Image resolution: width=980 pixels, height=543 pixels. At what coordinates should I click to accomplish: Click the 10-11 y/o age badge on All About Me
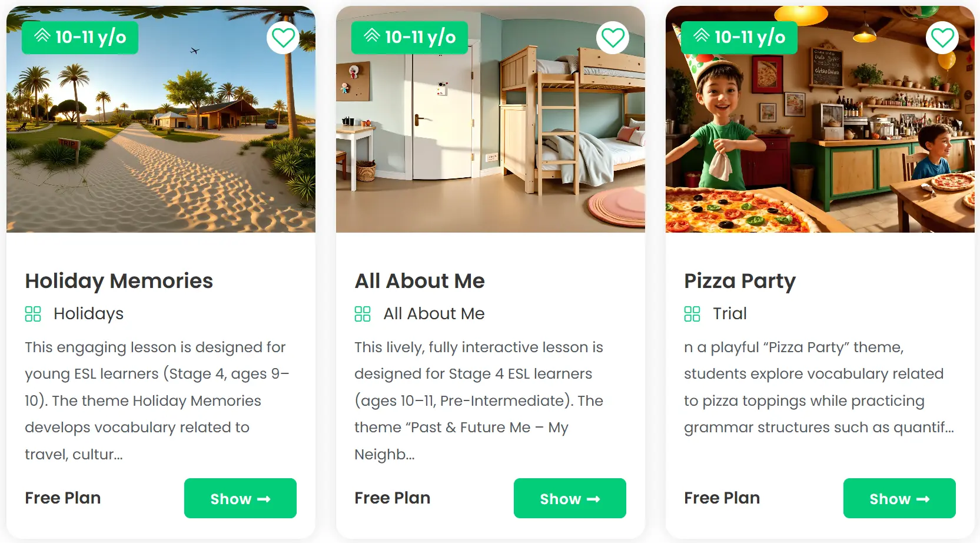tap(410, 38)
